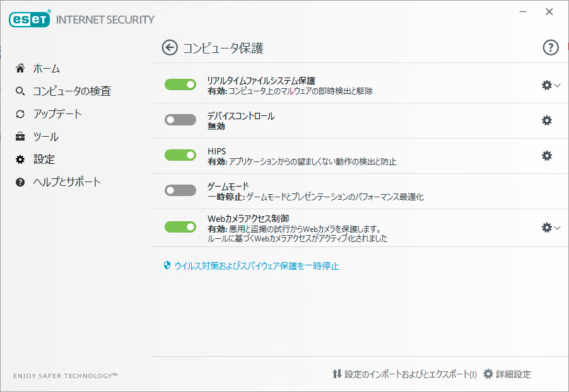Screen dimensions: 569x392
Task: Open コンピュータの検査 in sidebar
Action: click(x=72, y=91)
